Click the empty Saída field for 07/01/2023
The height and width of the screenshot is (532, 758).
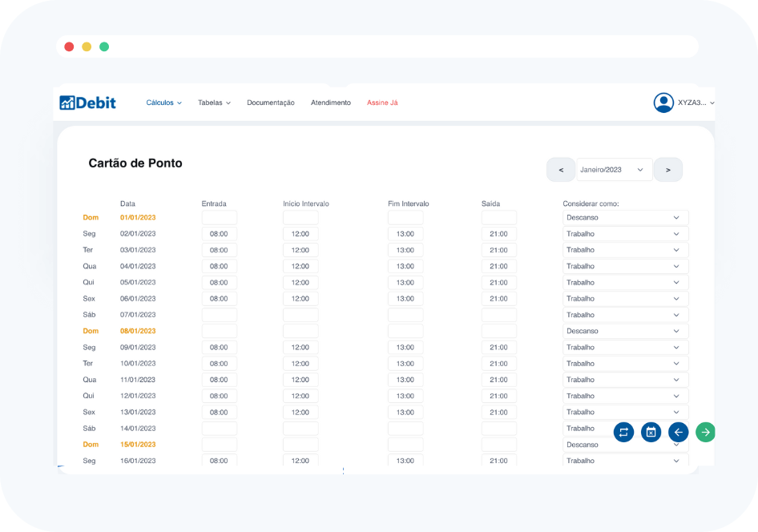[x=498, y=315]
